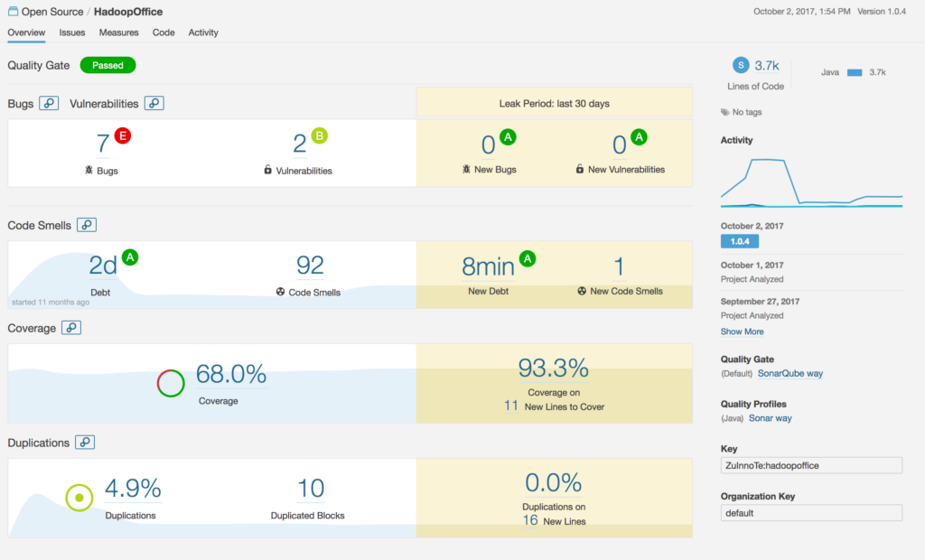The width and height of the screenshot is (925, 560).
Task: Switch to the Activity tab
Action: click(x=203, y=33)
